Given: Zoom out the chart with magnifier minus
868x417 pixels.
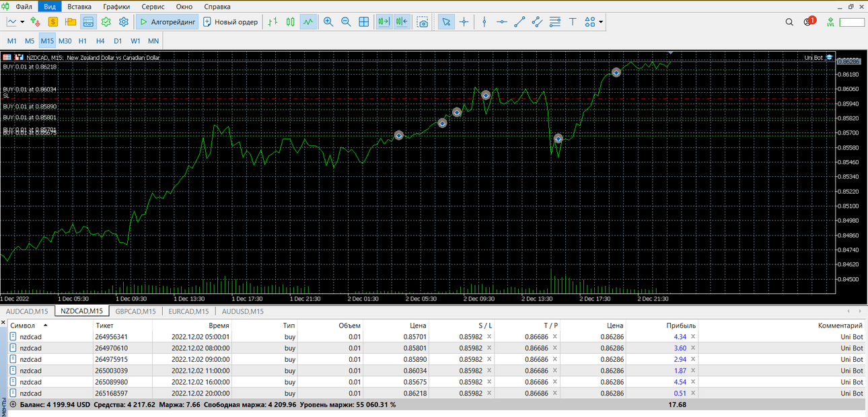Looking at the screenshot, I should (x=346, y=22).
